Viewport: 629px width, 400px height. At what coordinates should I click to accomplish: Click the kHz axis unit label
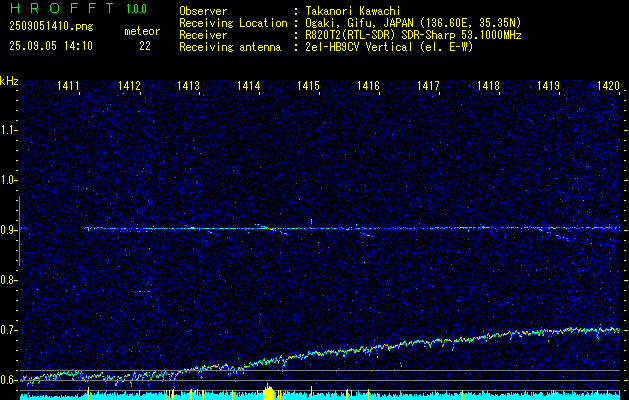coord(9,81)
